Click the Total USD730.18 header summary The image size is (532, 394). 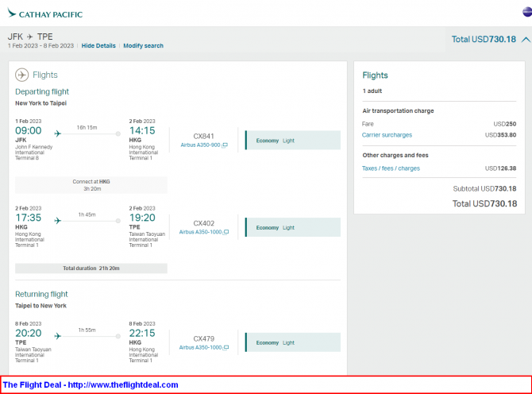(x=484, y=40)
